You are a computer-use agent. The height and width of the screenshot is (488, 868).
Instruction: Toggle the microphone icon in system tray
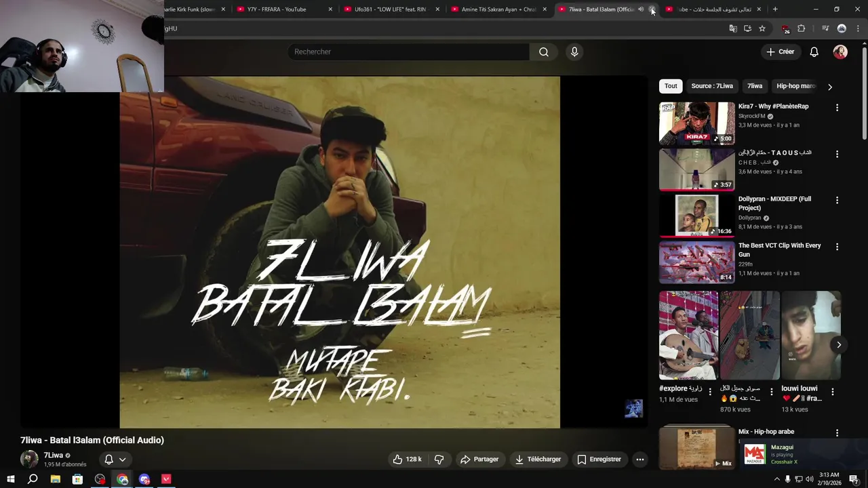tap(787, 479)
